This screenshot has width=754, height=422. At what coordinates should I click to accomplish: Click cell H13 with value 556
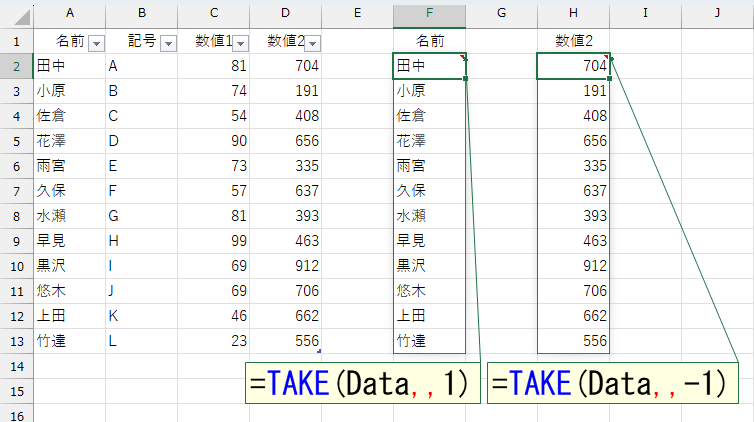click(573, 341)
